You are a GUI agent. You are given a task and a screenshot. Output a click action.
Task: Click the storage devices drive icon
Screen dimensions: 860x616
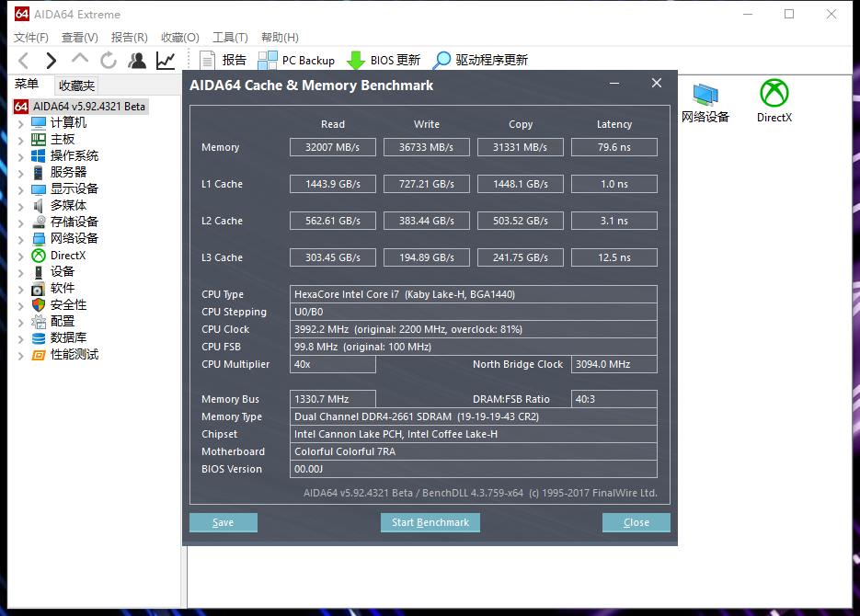pos(39,222)
